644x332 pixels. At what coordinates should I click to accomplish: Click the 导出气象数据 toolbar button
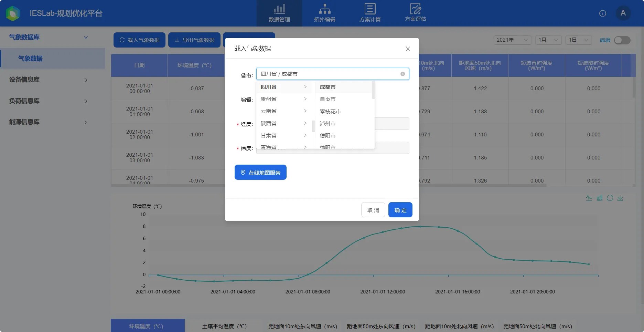tap(194, 40)
